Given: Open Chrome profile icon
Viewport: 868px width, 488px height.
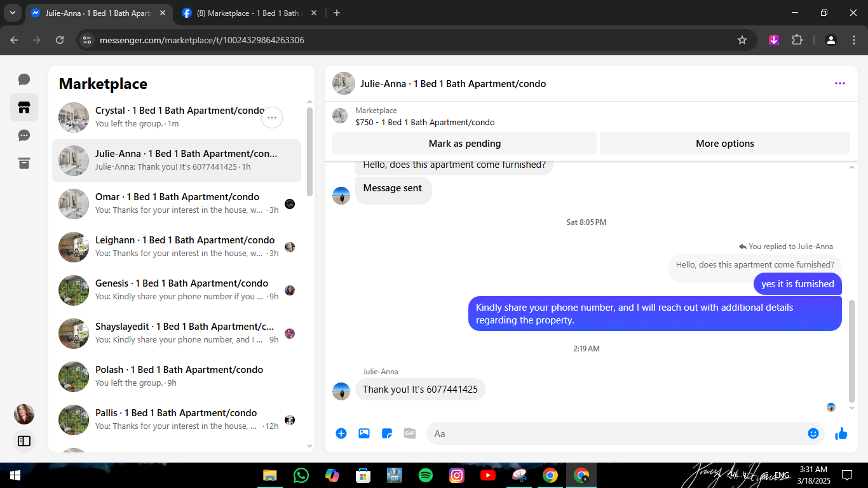Looking at the screenshot, I should 831,40.
